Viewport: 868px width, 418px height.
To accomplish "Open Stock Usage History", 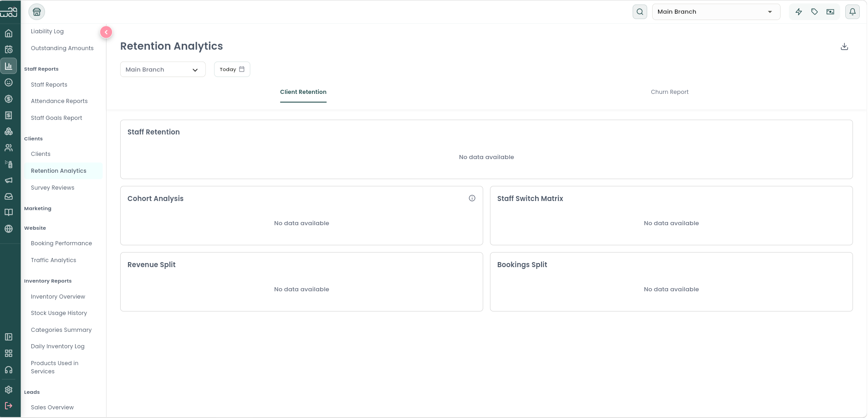I will (59, 313).
